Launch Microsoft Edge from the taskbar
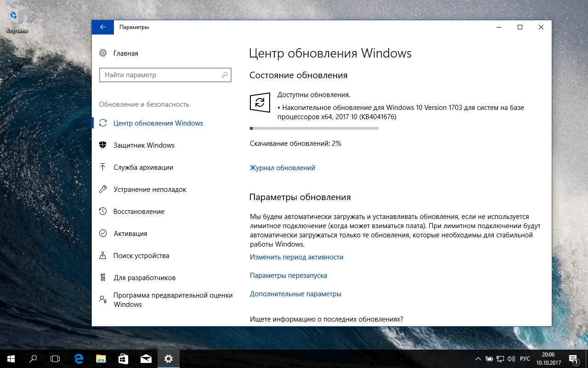Image resolution: width=588 pixels, height=368 pixels. (78, 358)
